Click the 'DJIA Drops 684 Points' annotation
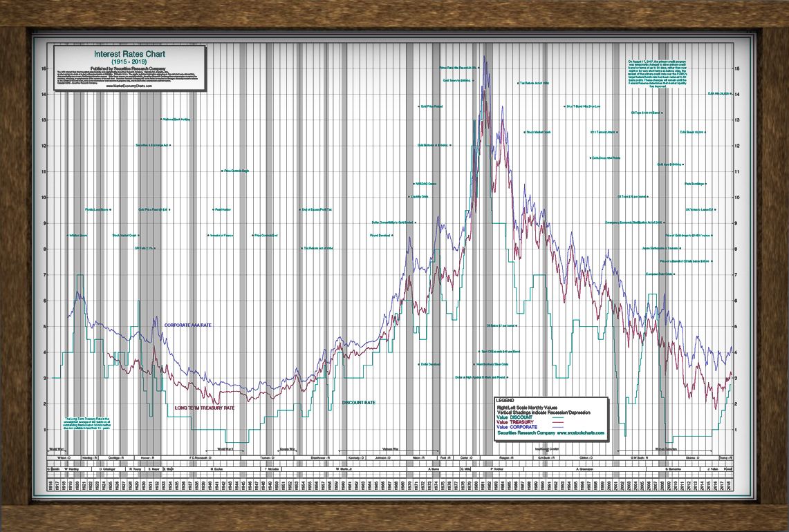Screen dimensions: 789x532 point(605,158)
